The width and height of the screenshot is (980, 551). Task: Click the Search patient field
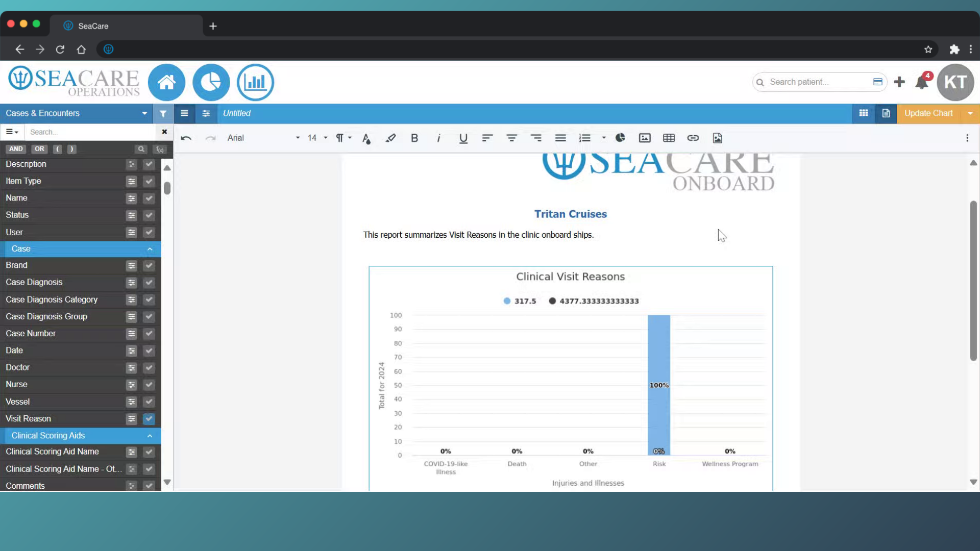(819, 82)
